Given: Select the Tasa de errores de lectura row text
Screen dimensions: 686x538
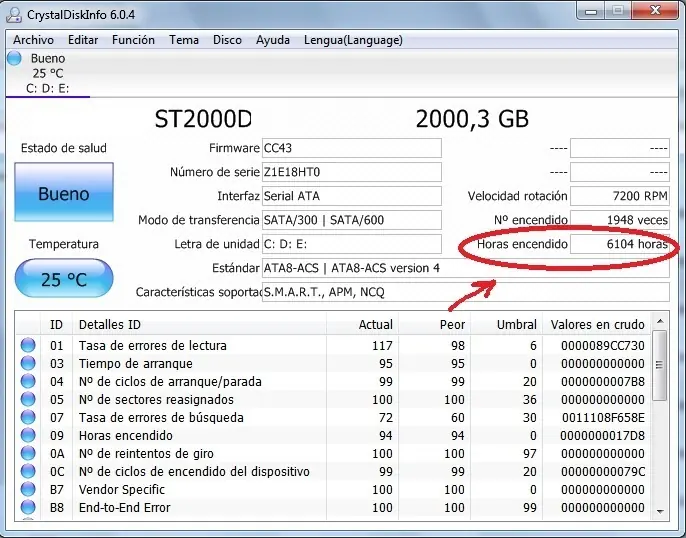Looking at the screenshot, I should pos(153,346).
